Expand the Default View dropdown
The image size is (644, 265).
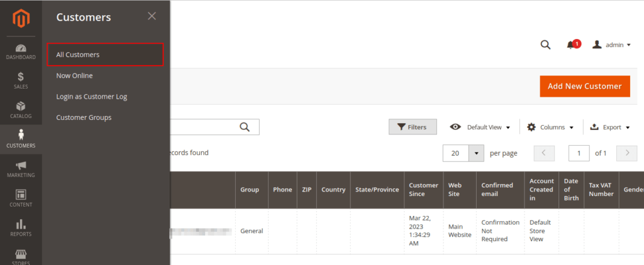[480, 127]
